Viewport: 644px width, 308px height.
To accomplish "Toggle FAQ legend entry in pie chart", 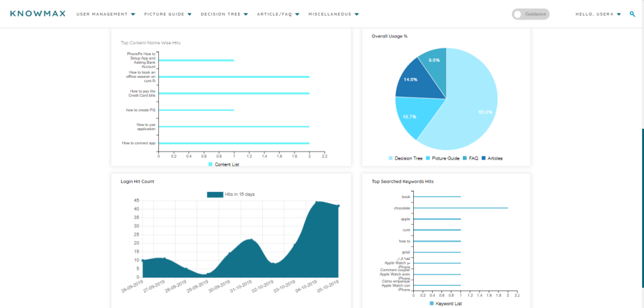I will pos(470,158).
